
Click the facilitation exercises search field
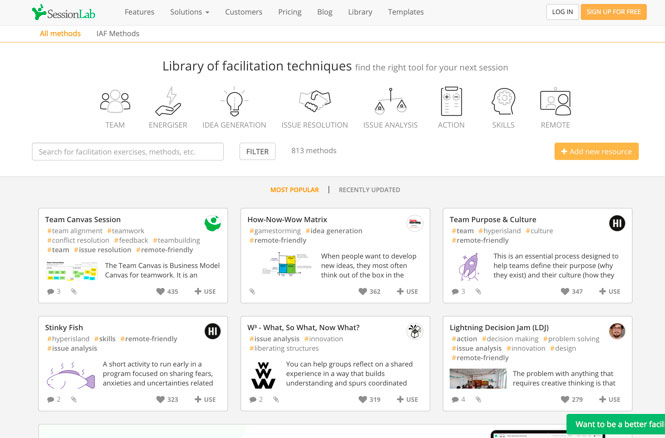(128, 152)
